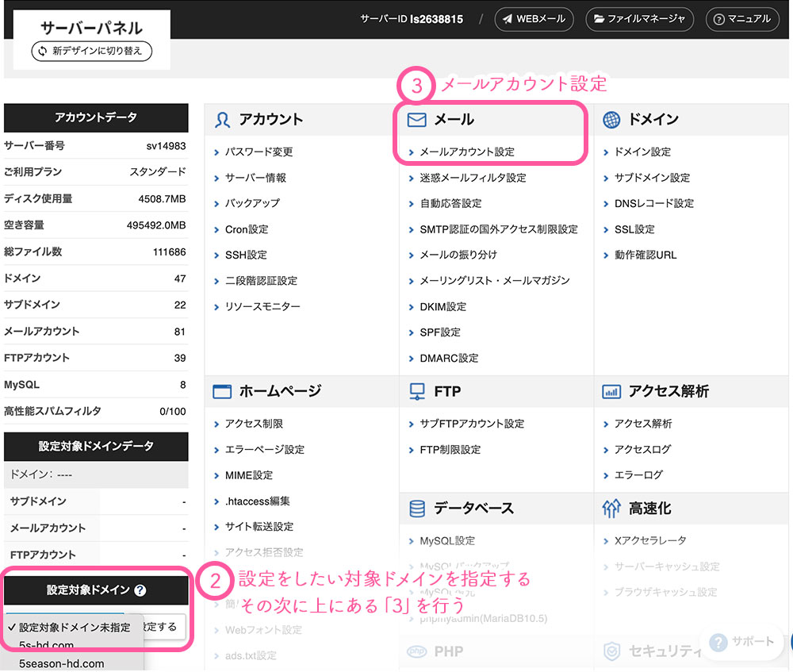The width and height of the screenshot is (793, 672).
Task: Click the help question mark beside 設定対象ドメイン
Action: (x=140, y=590)
